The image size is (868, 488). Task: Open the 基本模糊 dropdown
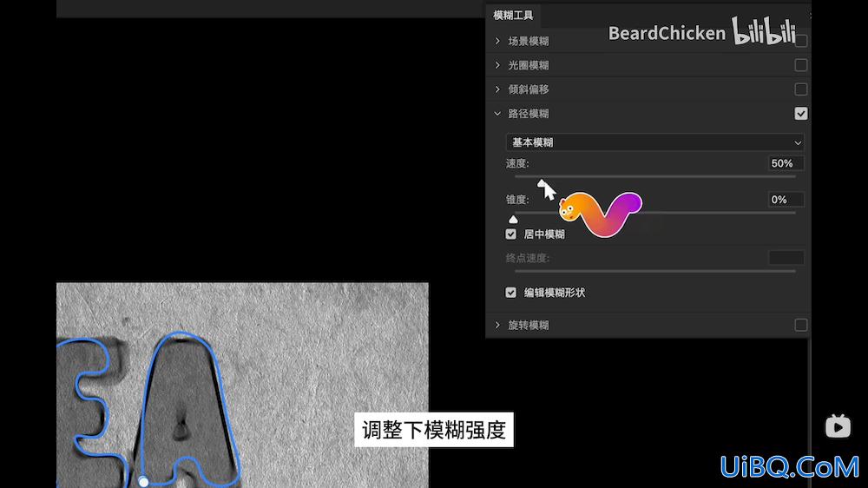(x=654, y=142)
